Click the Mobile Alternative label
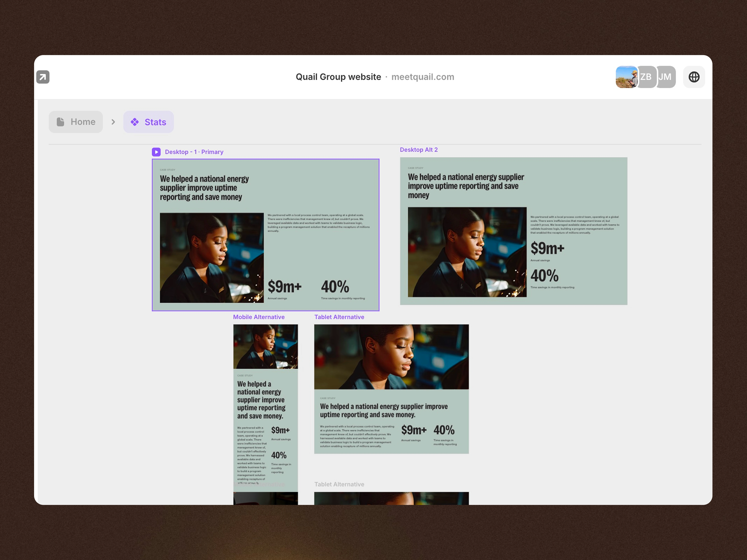The height and width of the screenshot is (560, 747). [x=259, y=317]
